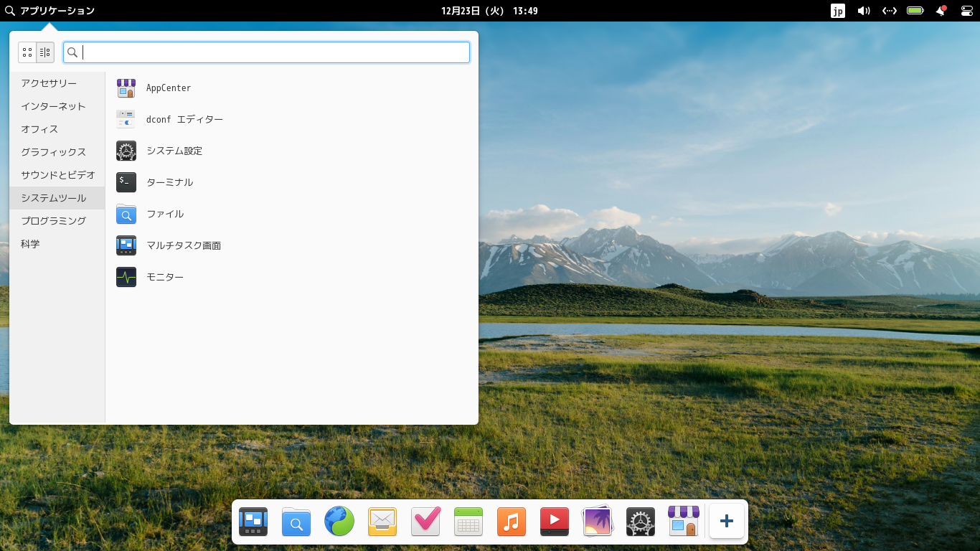Viewport: 980px width, 551px height.
Task: Click the plus button in the dock
Action: click(726, 522)
